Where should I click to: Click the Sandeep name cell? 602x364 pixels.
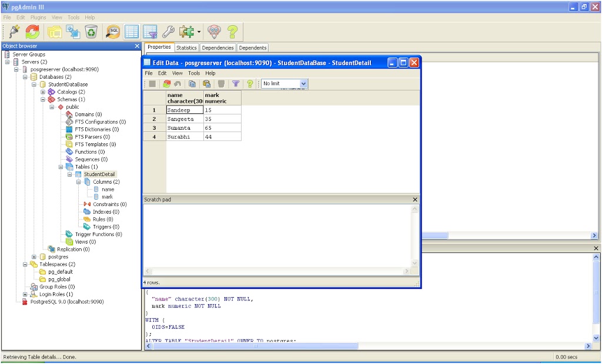[185, 110]
